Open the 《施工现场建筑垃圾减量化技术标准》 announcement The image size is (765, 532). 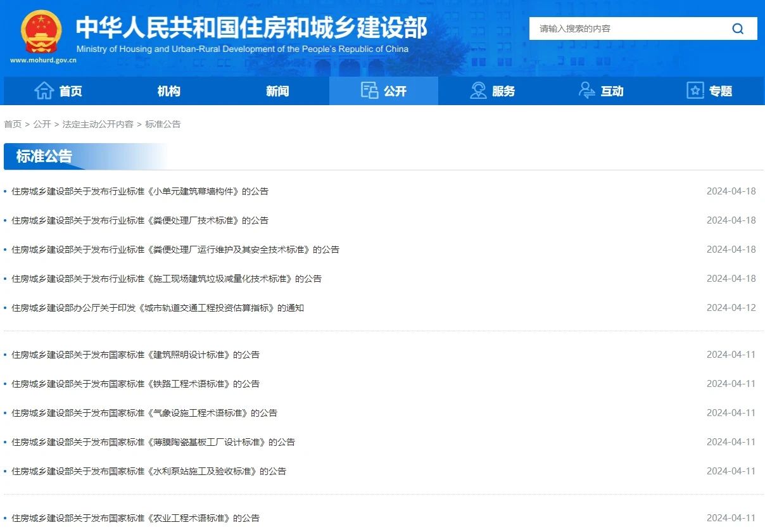pyautogui.click(x=167, y=279)
